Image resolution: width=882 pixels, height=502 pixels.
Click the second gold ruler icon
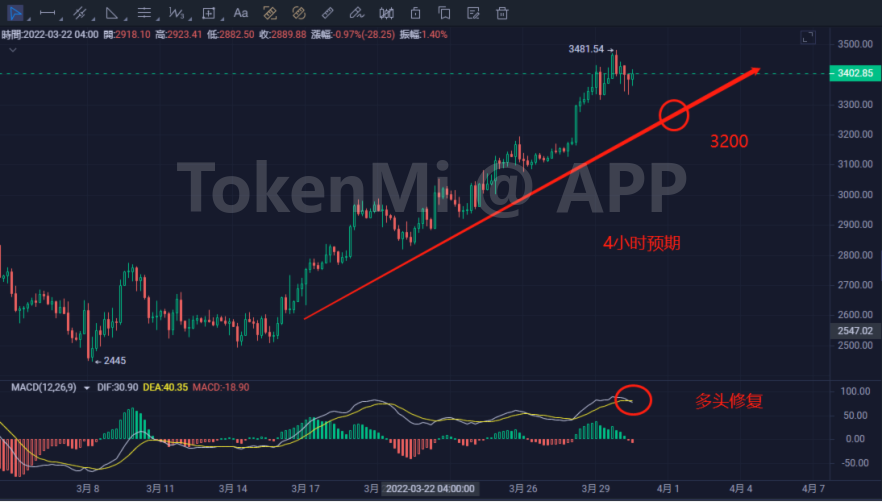299,12
